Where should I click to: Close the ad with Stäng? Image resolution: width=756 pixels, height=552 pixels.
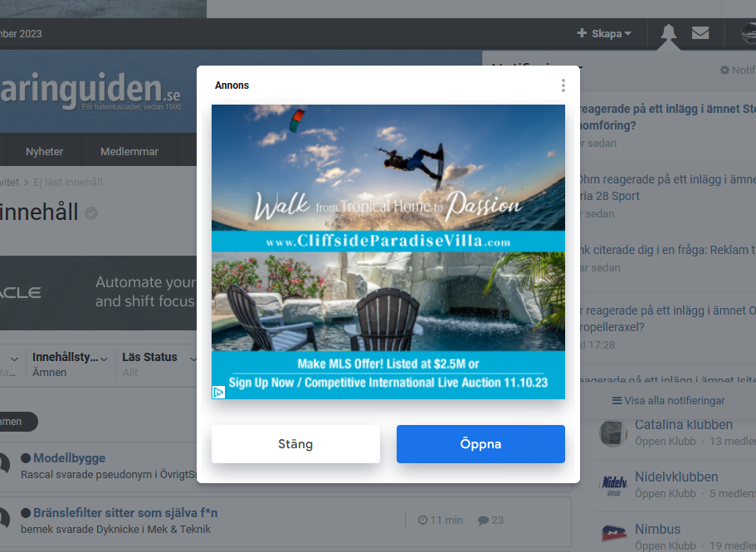pos(295,444)
